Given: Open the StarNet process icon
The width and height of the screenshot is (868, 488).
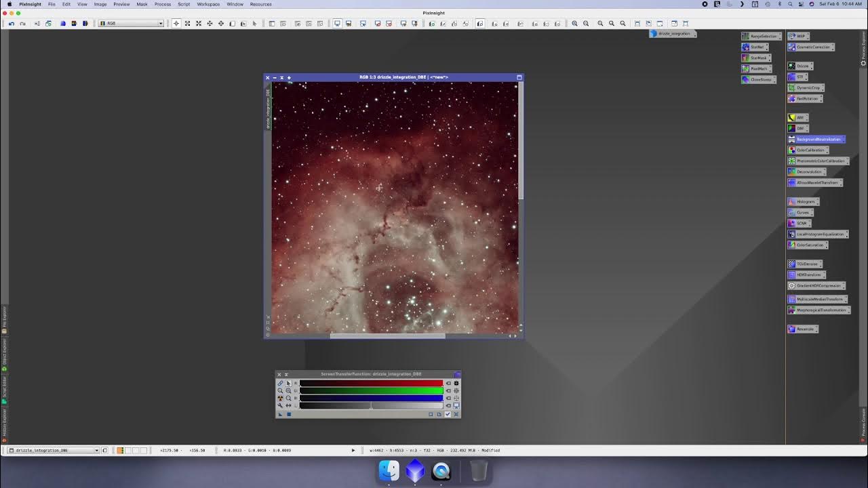Looking at the screenshot, I should [754, 47].
